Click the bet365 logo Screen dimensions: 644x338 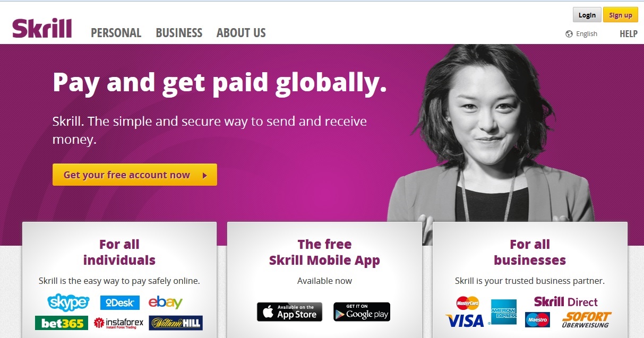click(62, 323)
